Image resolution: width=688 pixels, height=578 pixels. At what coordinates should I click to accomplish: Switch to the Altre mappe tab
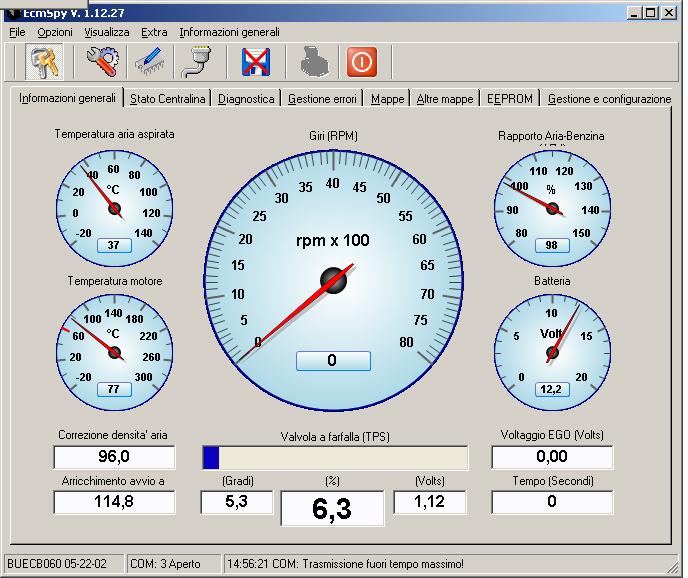(x=445, y=99)
